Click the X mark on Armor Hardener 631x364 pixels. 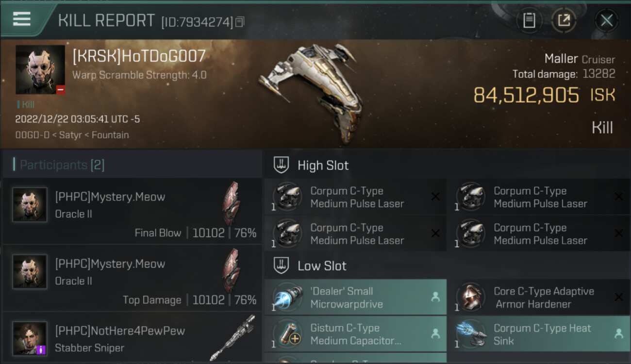tap(618, 297)
